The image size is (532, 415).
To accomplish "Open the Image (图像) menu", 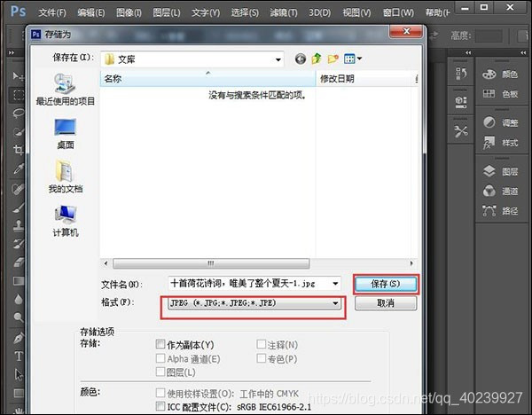I will point(129,13).
